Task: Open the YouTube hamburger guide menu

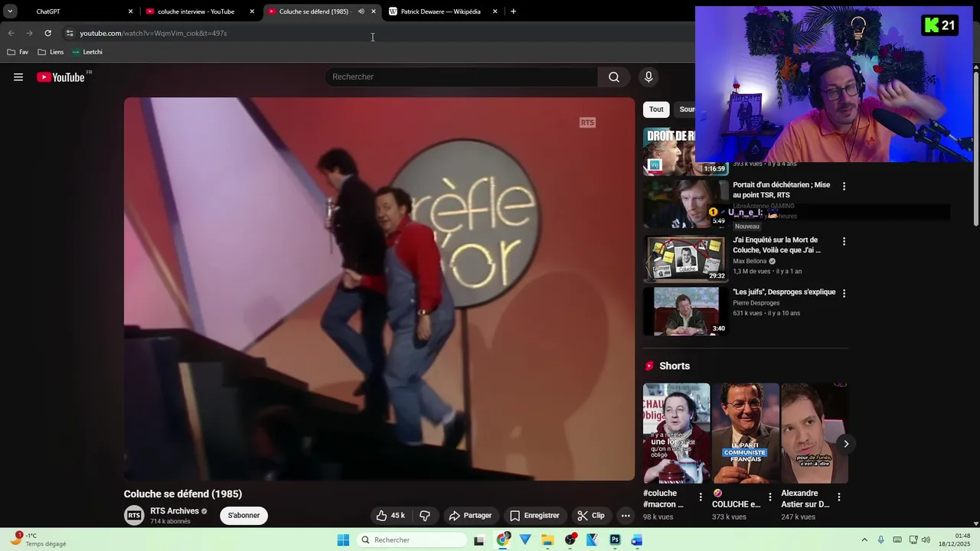Action: point(18,77)
